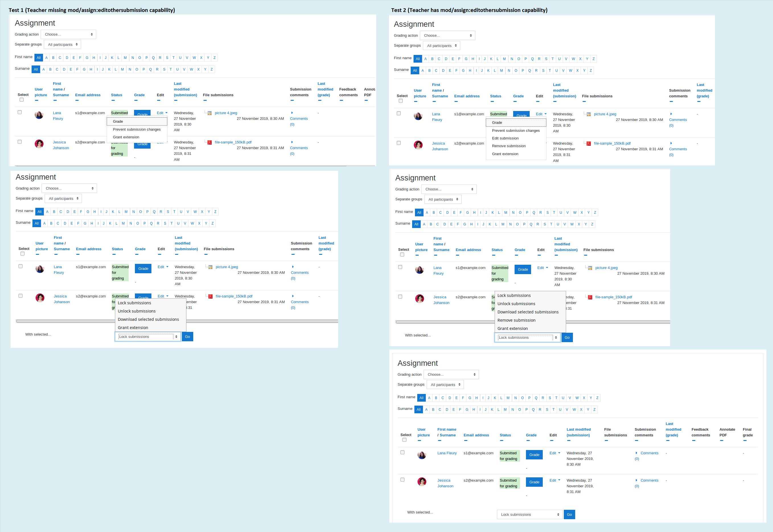Click the JPEG file icon in Test 2 top panel

[x=589, y=114]
